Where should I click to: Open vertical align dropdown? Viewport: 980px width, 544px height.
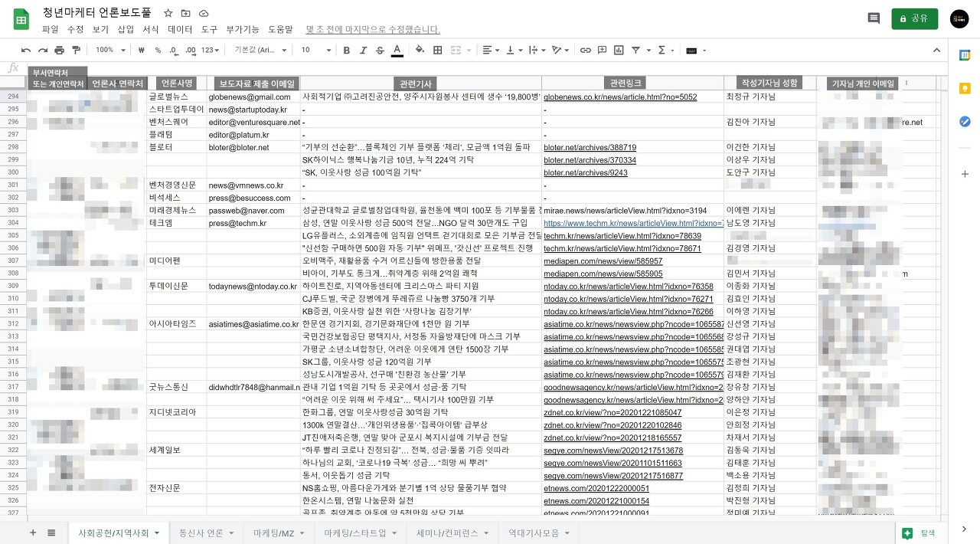click(x=513, y=51)
